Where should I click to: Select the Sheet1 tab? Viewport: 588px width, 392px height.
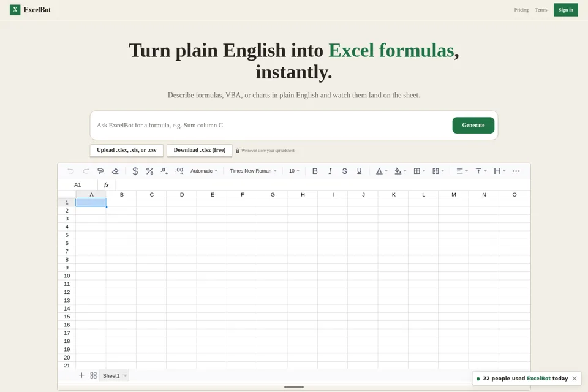pyautogui.click(x=111, y=375)
